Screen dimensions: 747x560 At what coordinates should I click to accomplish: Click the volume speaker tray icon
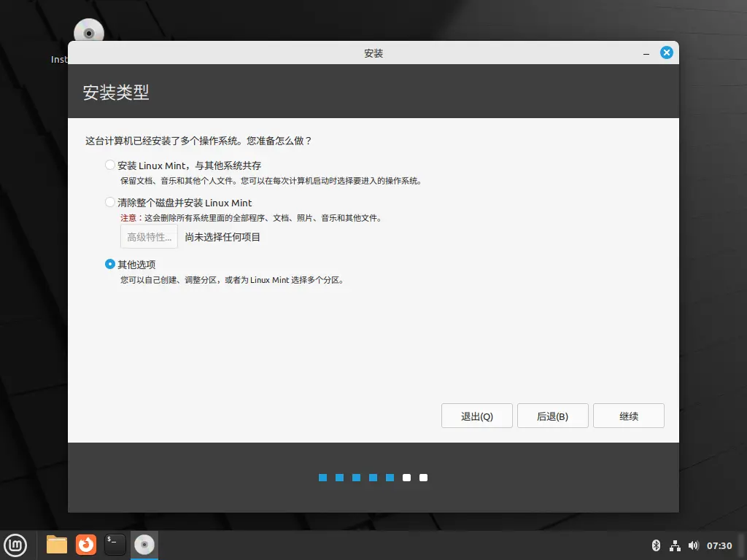pyautogui.click(x=693, y=545)
